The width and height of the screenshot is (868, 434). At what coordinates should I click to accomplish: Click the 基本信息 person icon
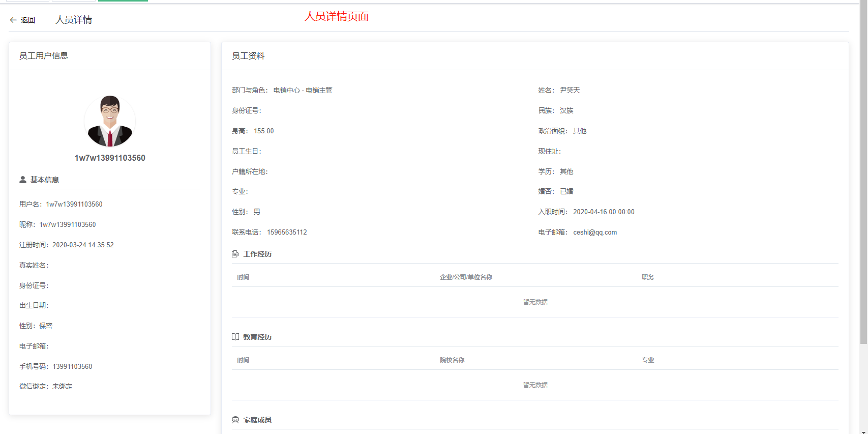[23, 180]
